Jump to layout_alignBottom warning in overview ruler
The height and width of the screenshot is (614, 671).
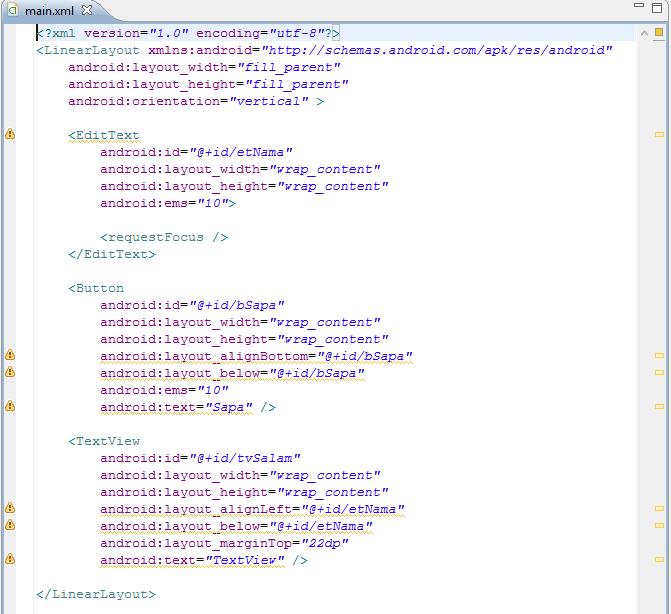click(659, 356)
